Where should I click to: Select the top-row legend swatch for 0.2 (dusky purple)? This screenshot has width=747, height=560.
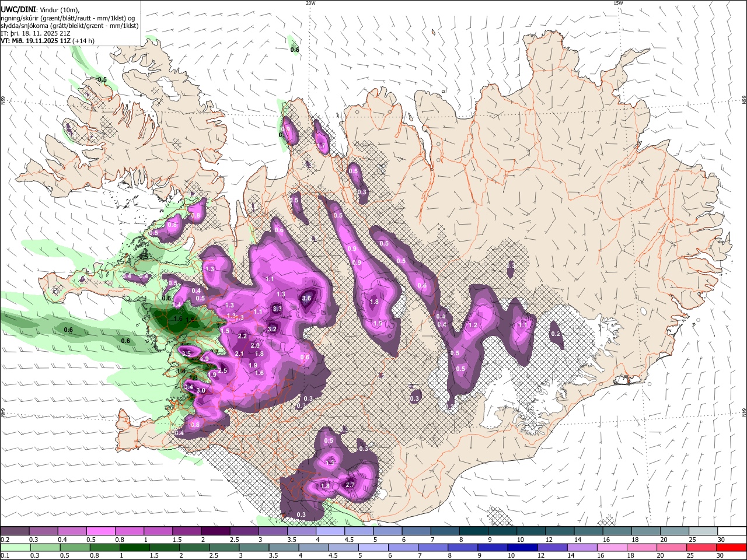click(15, 531)
